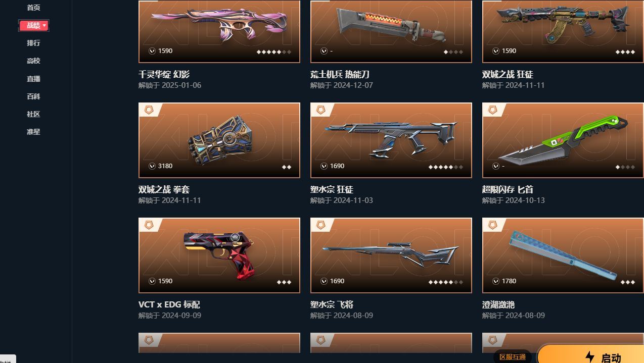
Task: Click the pentagon badge on VCT x EDG 标配 card
Action: coord(149,225)
